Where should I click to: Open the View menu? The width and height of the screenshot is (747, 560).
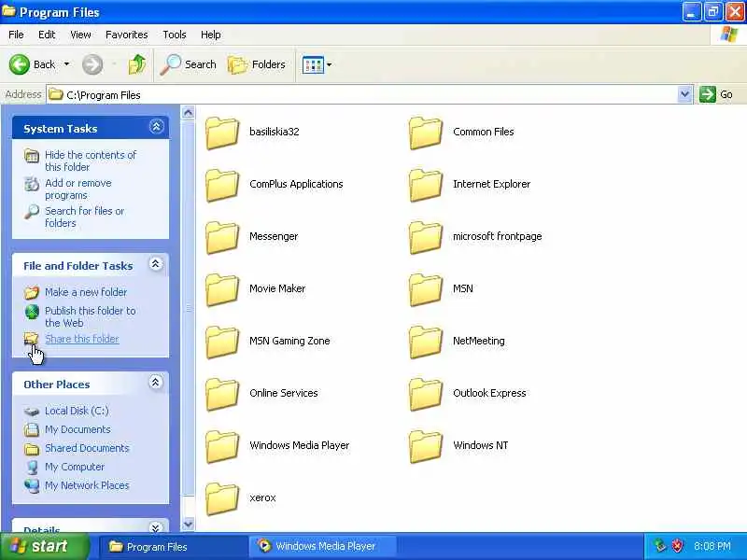[x=80, y=35]
